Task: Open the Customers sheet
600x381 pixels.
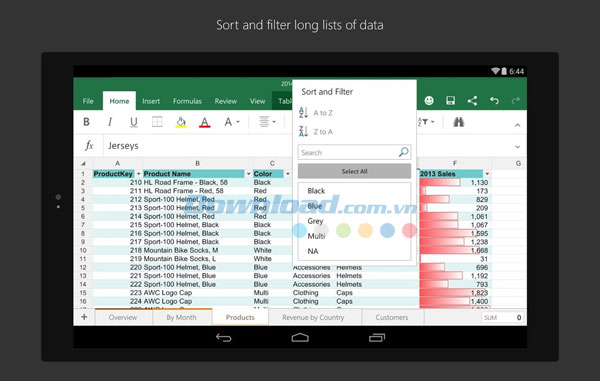Action: [x=391, y=318]
